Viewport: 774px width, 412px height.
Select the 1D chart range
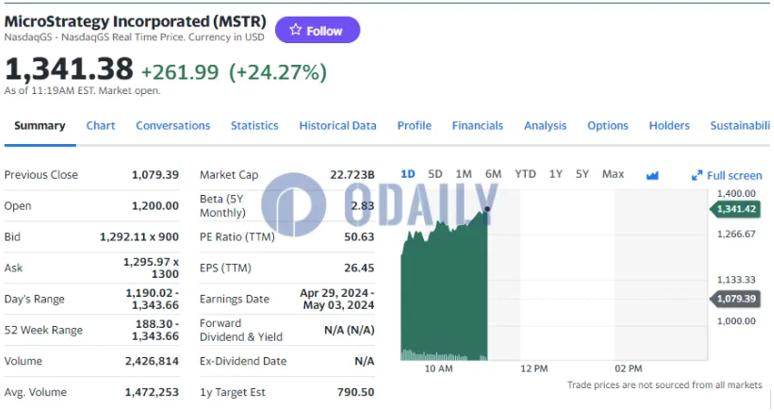click(x=408, y=174)
